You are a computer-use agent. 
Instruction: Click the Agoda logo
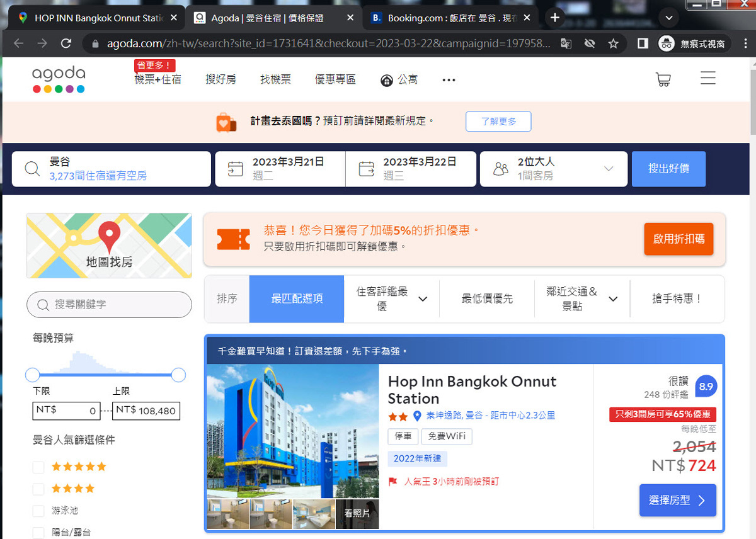(x=59, y=79)
